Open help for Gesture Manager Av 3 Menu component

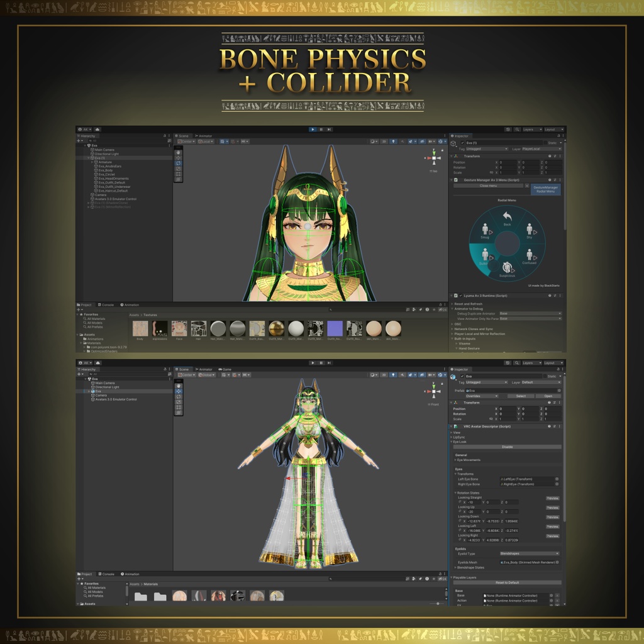(x=550, y=180)
